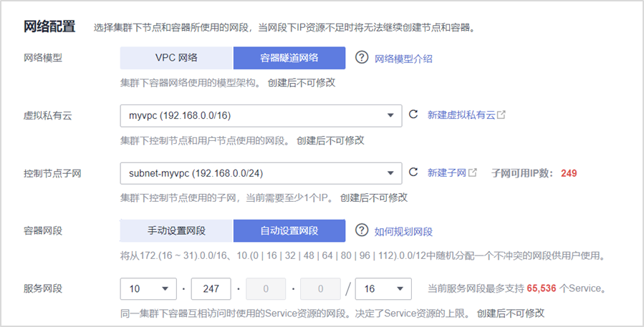Click help icon beside 网络模型介绍
Image resolution: width=644 pixels, height=327 pixels.
362,58
